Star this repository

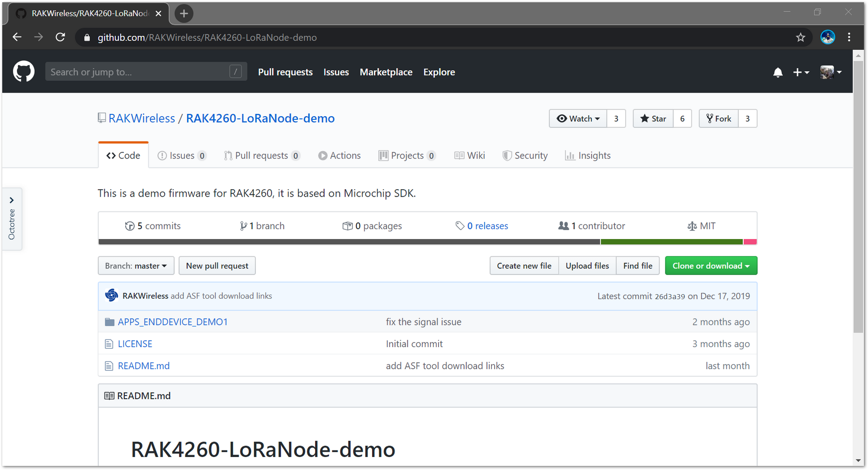(x=653, y=118)
